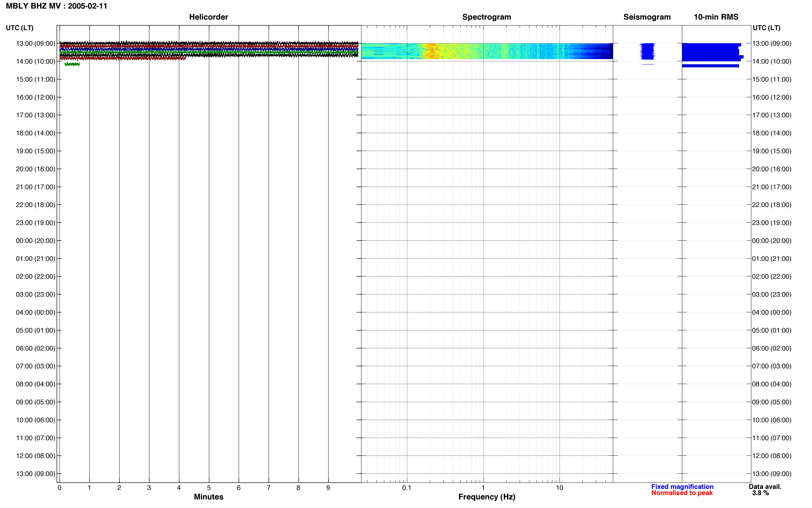
Task: Click left axis label '18:00 (14:00)'
Action: 36,133
